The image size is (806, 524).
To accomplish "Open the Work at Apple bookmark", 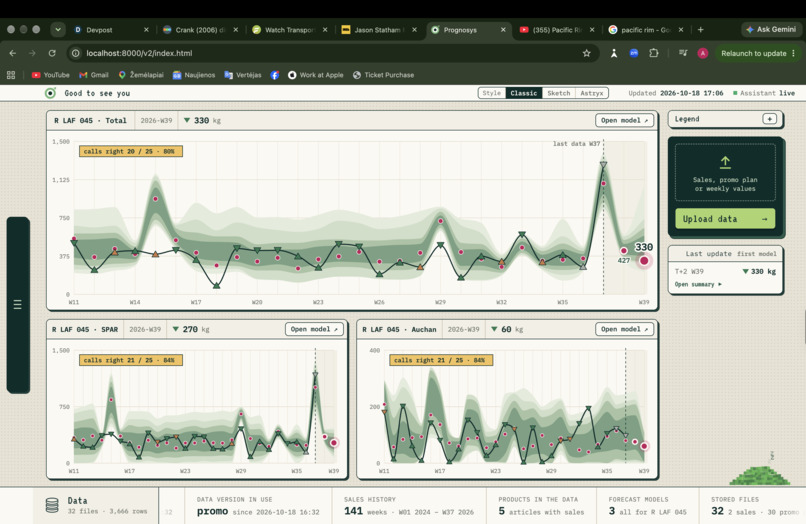I will 315,75.
